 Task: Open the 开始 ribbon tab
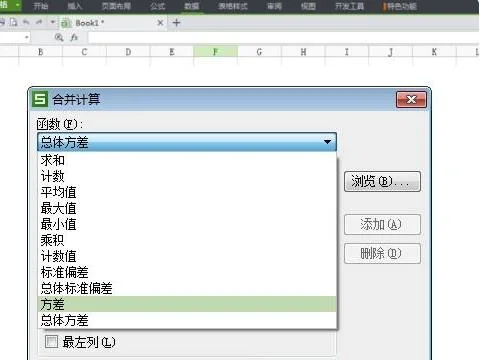(41, 6)
